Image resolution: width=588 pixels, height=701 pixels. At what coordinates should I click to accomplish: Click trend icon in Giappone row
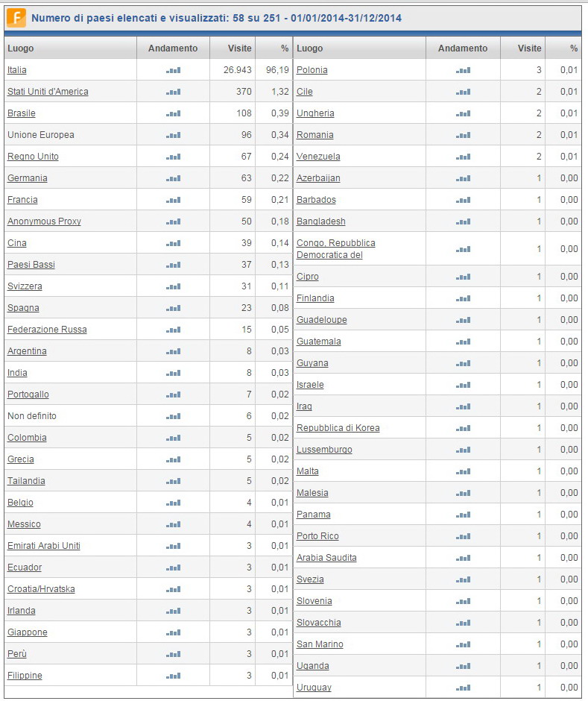[x=174, y=632]
